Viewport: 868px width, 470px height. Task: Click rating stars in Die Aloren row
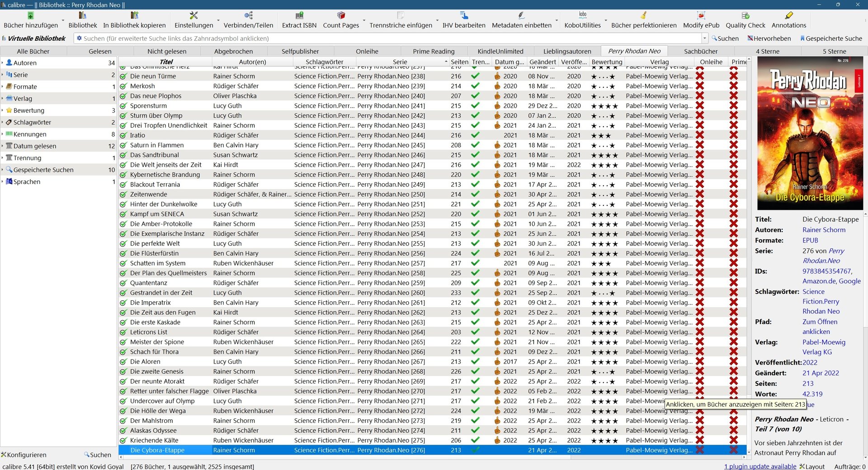point(604,362)
